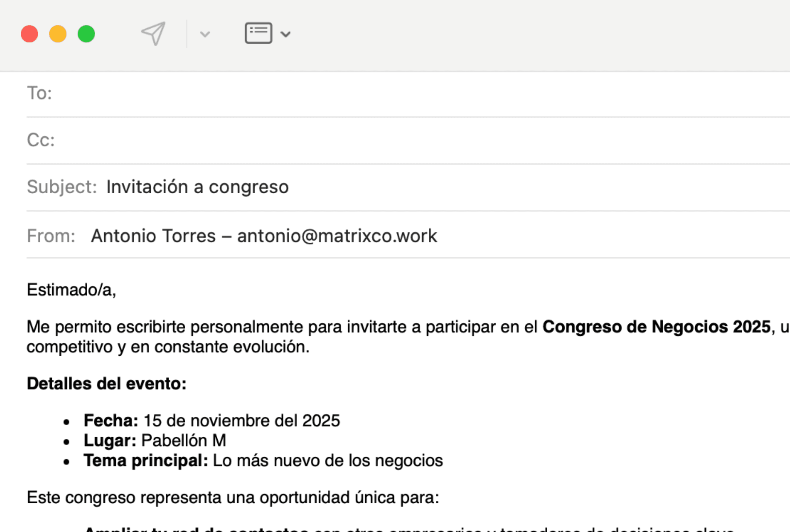Maximize the window with the green button
The image size is (790, 532).
86,34
